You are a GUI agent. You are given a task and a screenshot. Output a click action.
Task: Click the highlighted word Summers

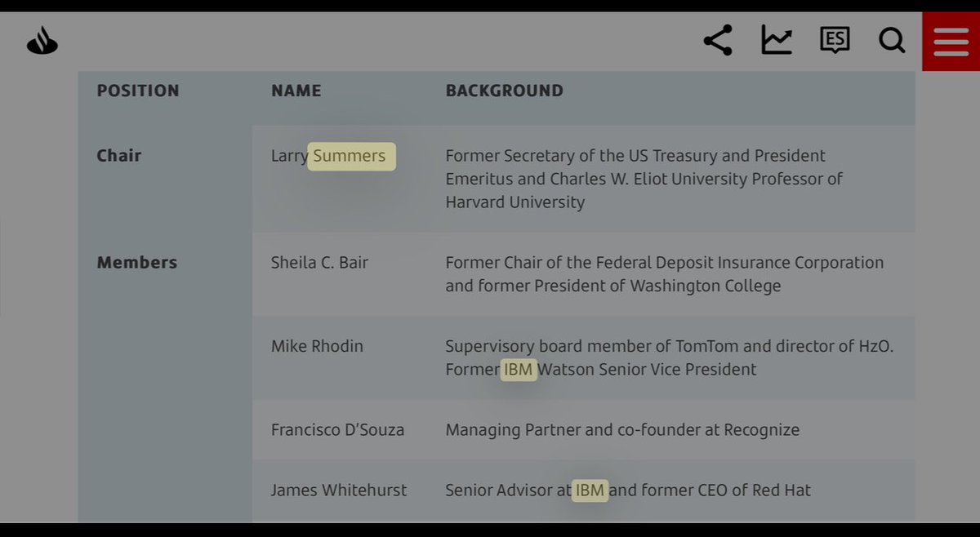point(350,156)
